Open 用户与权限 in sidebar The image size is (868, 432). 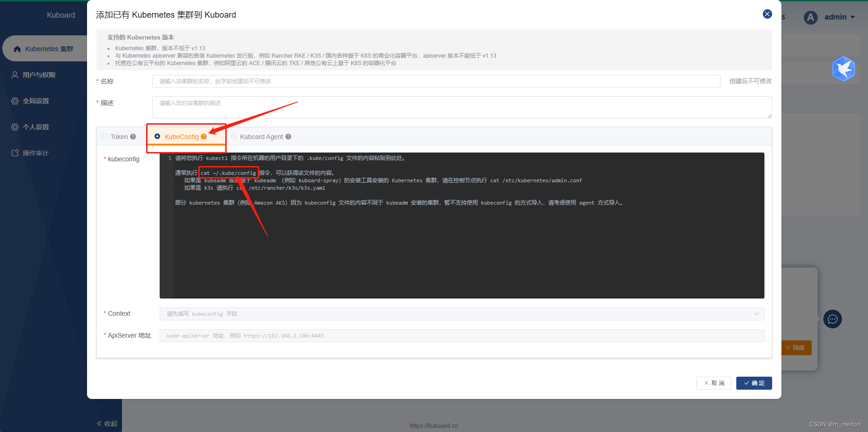tap(39, 75)
